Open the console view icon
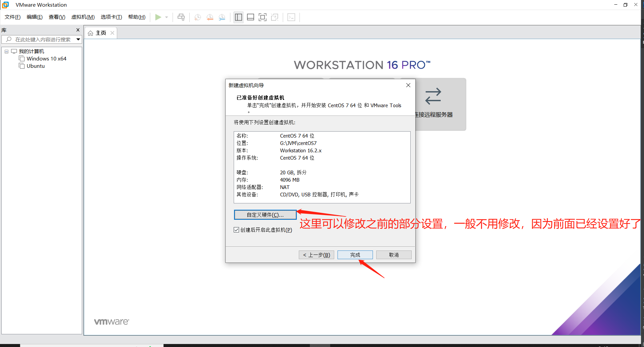The height and width of the screenshot is (347, 644). pos(291,17)
